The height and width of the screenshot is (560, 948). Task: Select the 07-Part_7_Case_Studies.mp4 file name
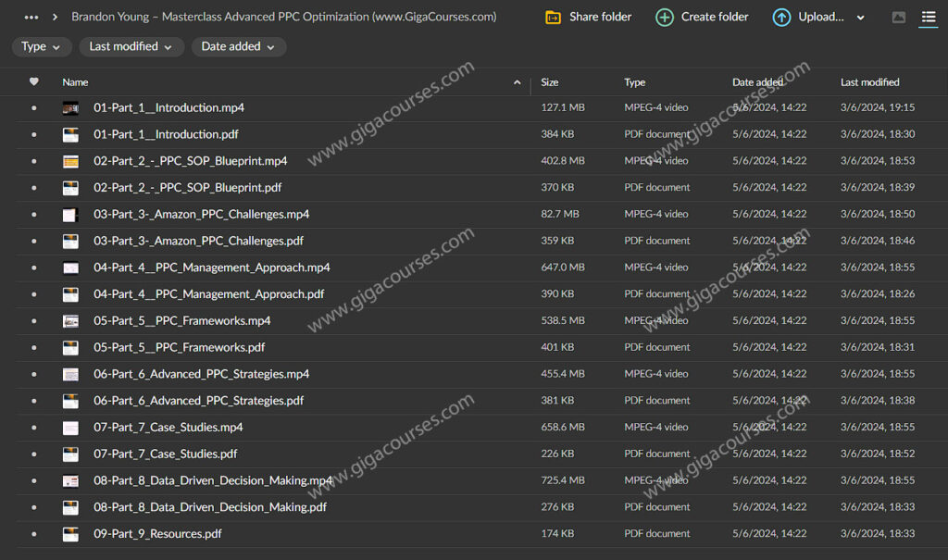coord(168,428)
